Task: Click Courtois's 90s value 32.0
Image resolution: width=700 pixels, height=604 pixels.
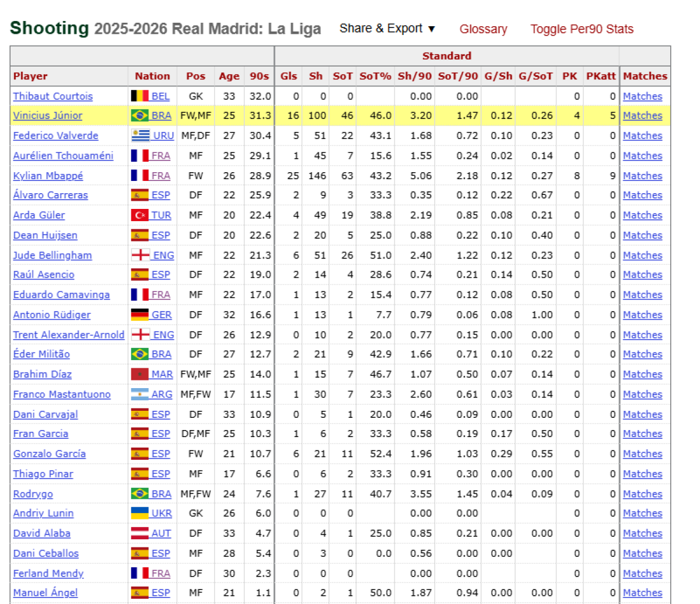Action: [x=260, y=96]
